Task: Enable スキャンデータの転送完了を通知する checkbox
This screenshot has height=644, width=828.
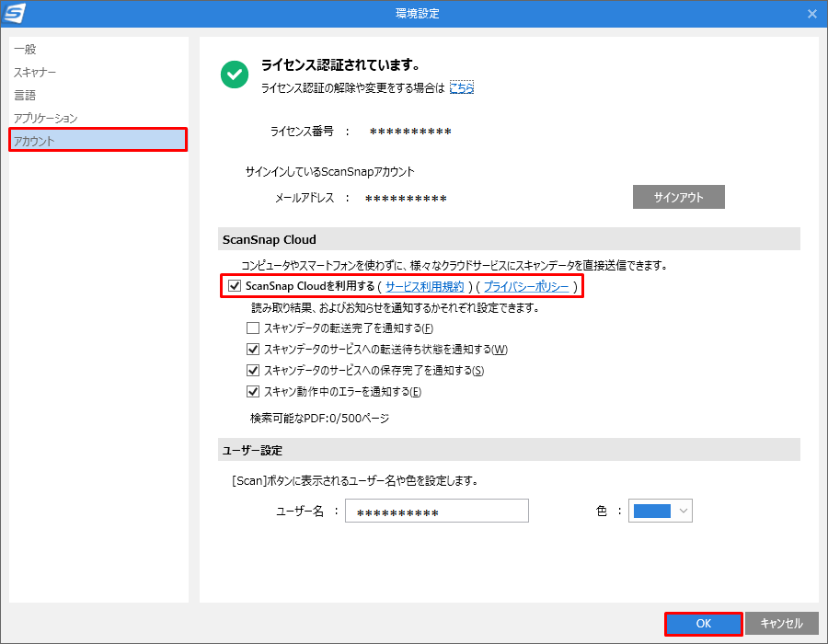Action: pyautogui.click(x=253, y=328)
